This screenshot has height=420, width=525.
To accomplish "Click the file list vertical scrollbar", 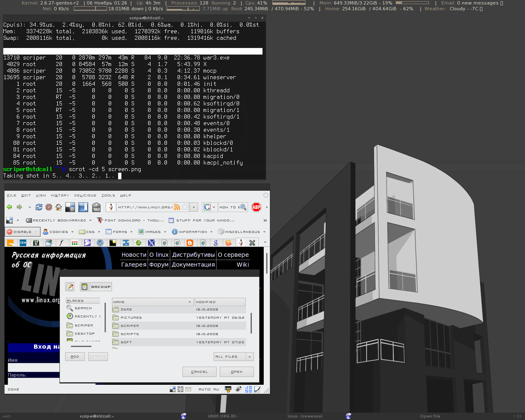I will click(x=251, y=323).
